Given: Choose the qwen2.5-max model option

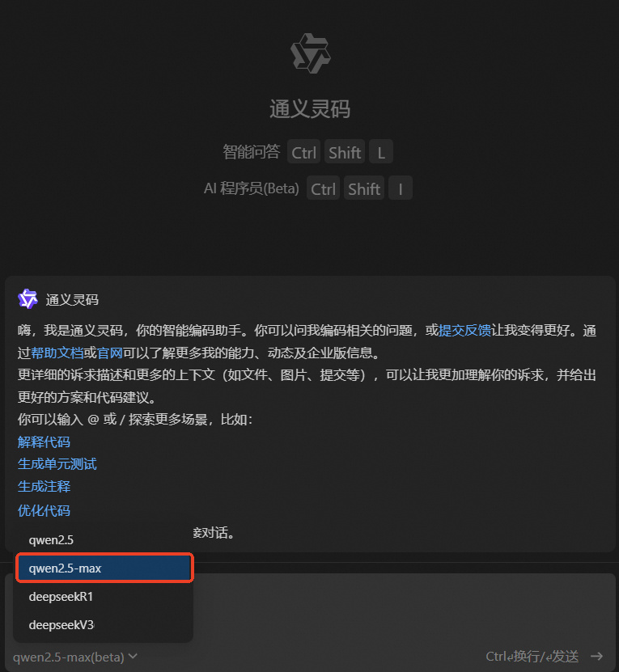Looking at the screenshot, I should click(x=104, y=568).
